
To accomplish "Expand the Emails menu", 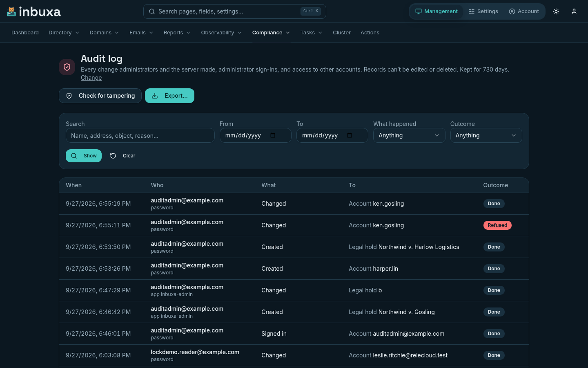I will (141, 33).
